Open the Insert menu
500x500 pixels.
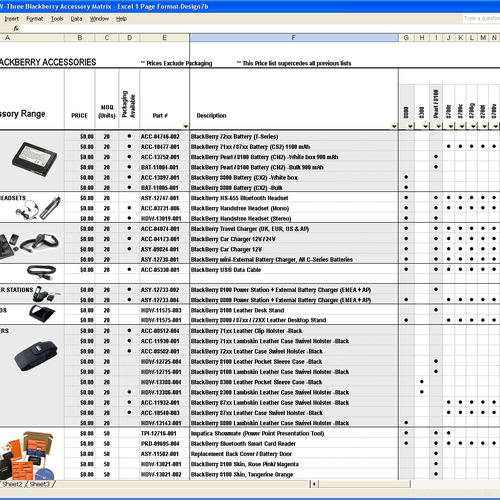coord(12,19)
